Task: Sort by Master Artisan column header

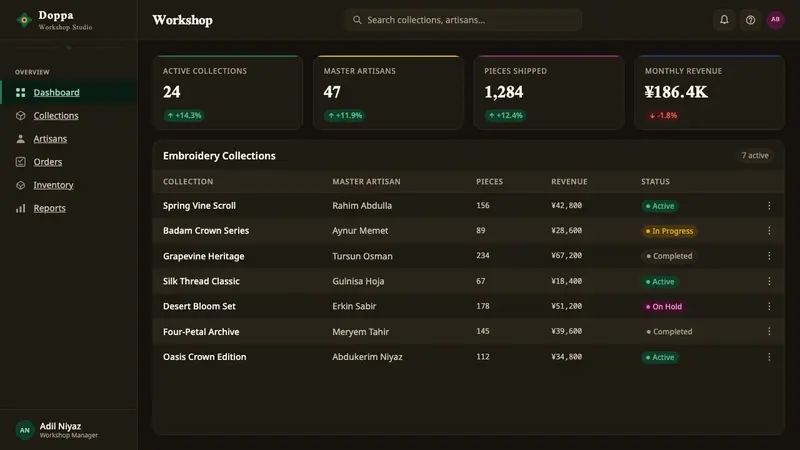Action: [x=366, y=182]
